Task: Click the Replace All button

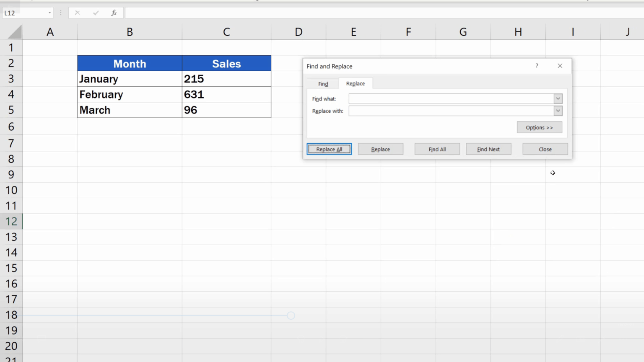Action: click(x=329, y=149)
